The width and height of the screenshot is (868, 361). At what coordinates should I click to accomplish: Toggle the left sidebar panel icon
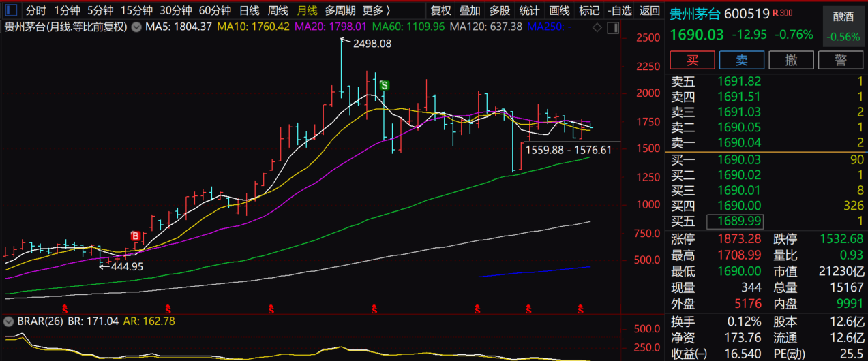tap(10, 11)
